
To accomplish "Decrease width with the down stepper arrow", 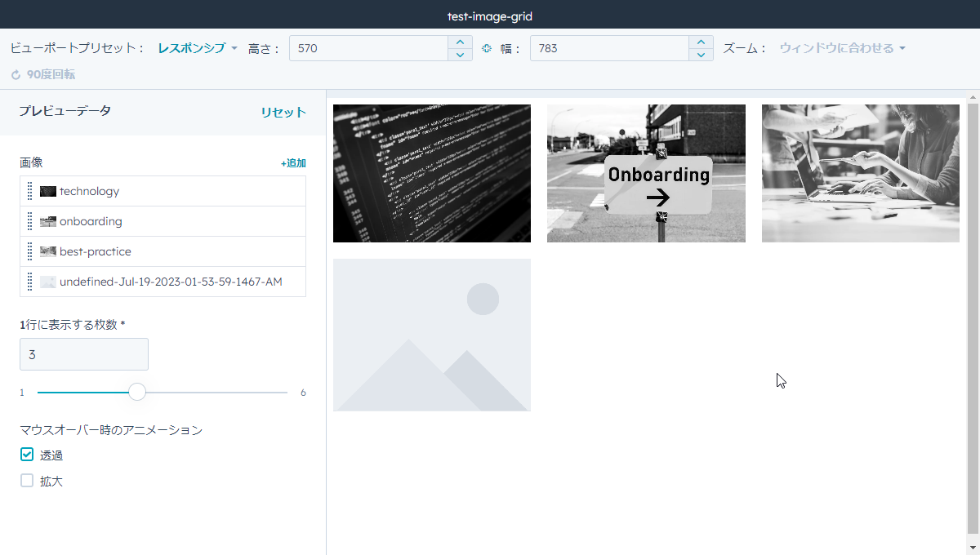I will [x=701, y=55].
